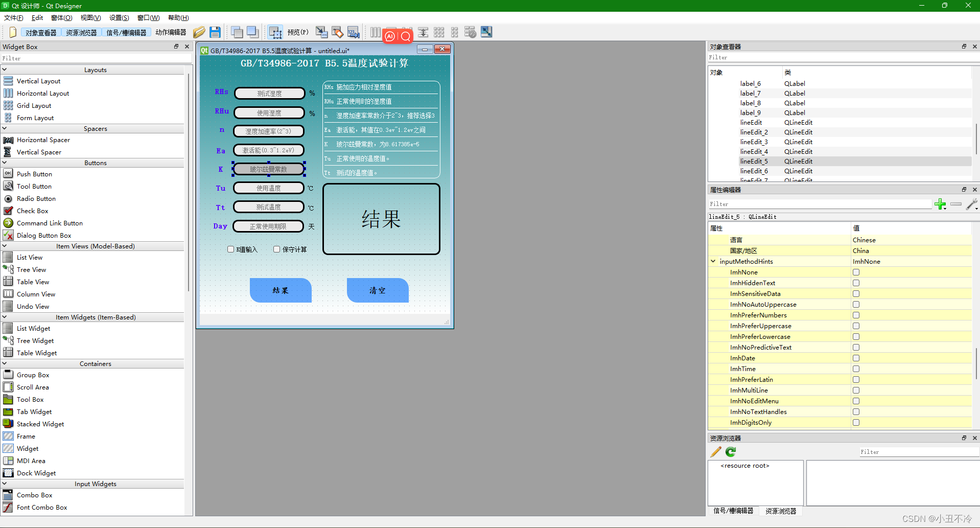Click the blue 清空 button on form
This screenshot has width=980, height=528.
(x=378, y=290)
